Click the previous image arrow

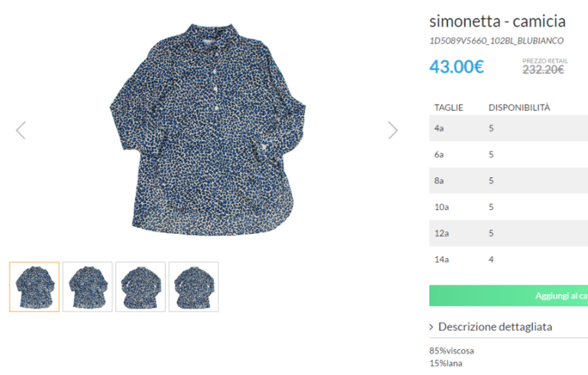pyautogui.click(x=21, y=131)
